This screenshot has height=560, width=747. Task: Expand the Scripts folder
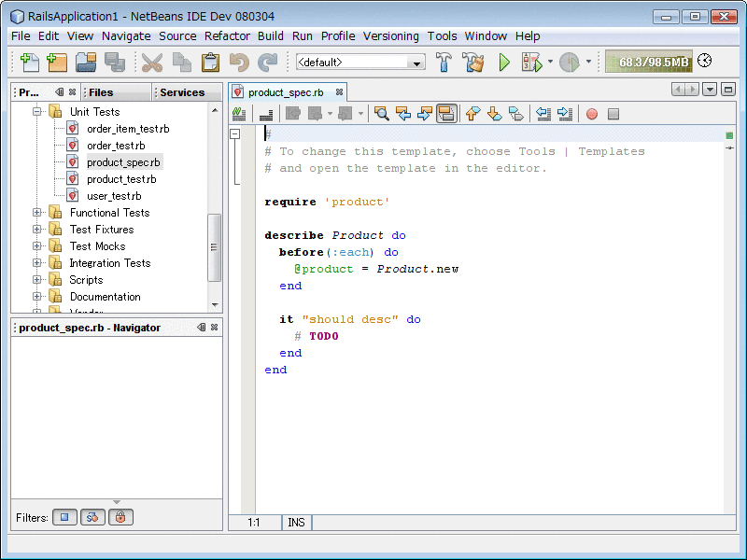[x=36, y=279]
